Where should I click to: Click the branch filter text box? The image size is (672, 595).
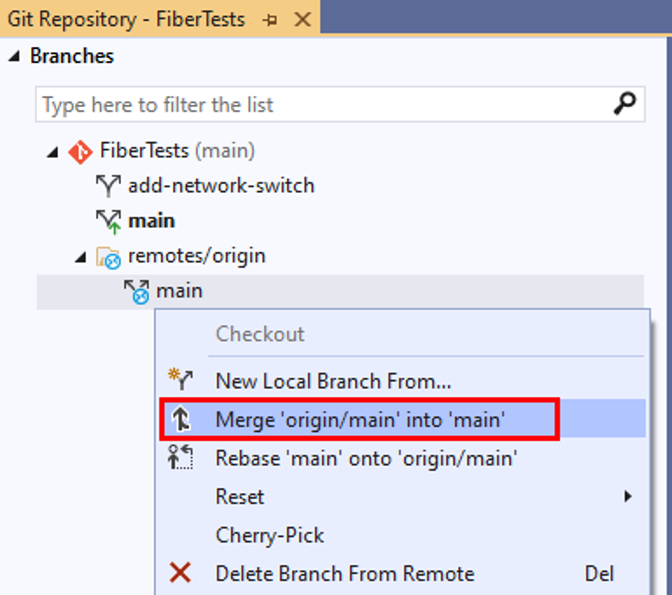click(320, 104)
